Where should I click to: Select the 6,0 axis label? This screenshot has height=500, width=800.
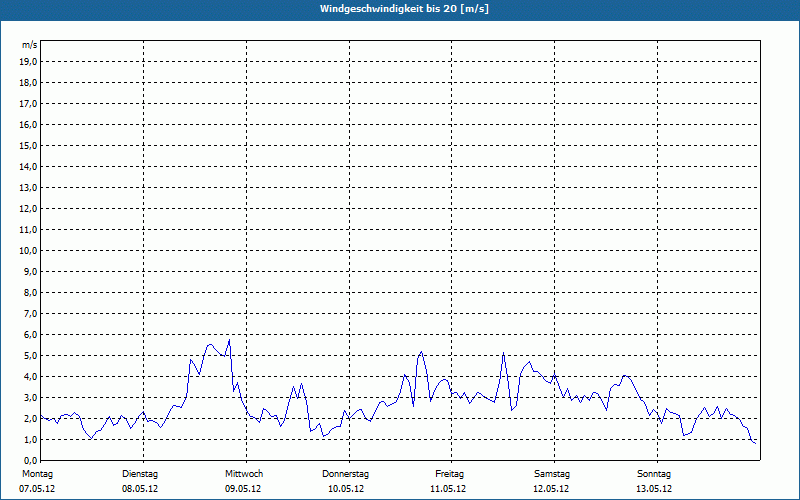pos(31,335)
